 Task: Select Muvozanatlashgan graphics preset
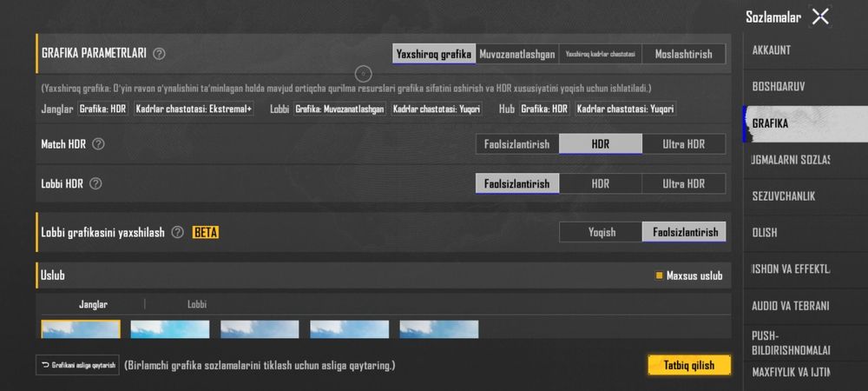point(517,54)
